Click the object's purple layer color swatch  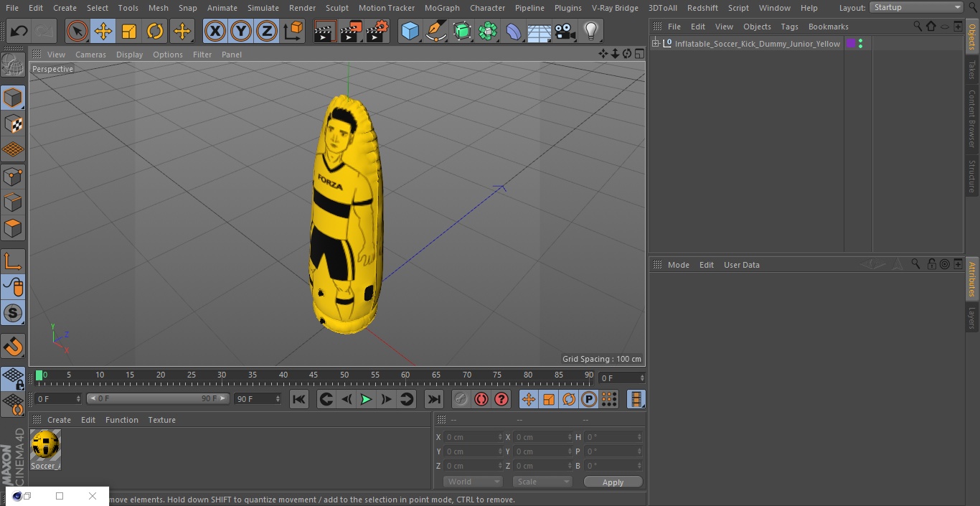tap(851, 44)
